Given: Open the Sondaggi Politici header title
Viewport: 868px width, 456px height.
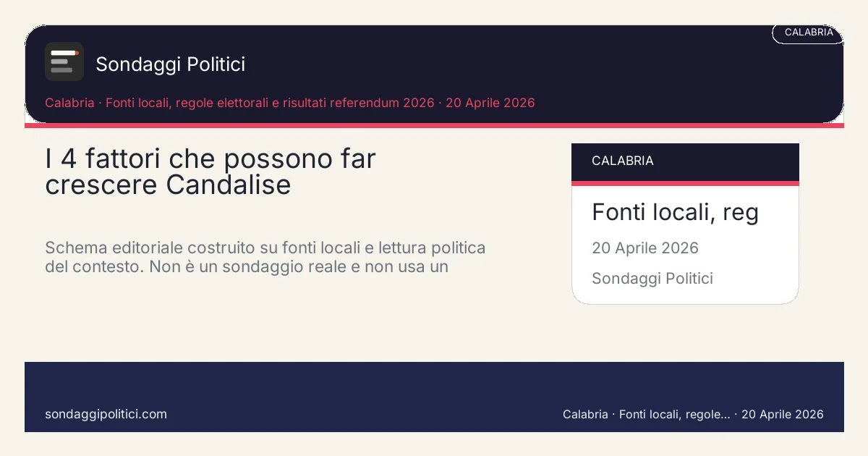Looking at the screenshot, I should (170, 64).
